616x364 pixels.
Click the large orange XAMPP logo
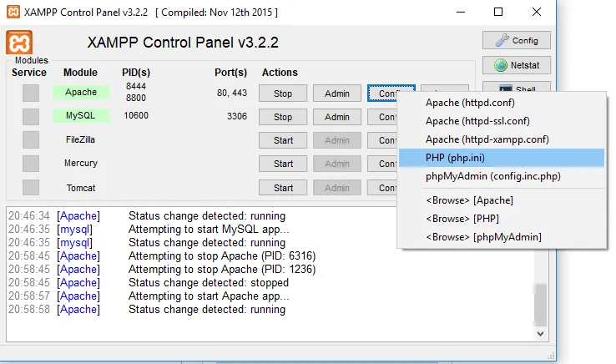(19, 43)
